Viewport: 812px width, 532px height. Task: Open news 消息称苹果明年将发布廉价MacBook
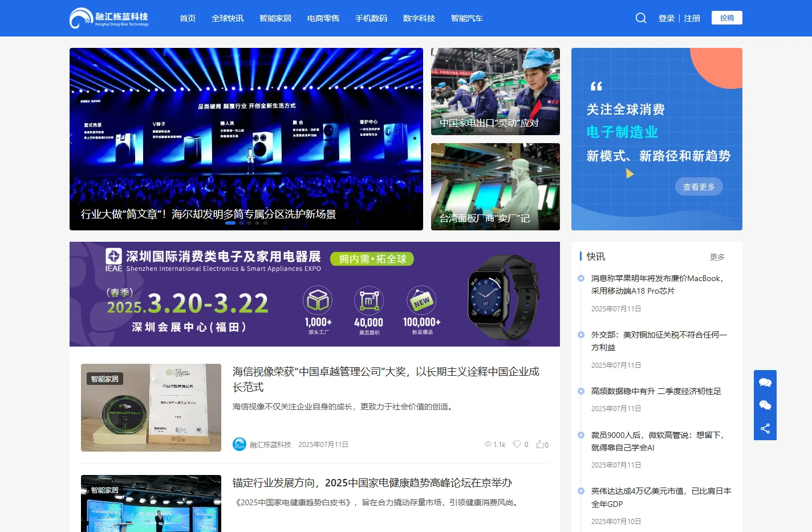658,285
